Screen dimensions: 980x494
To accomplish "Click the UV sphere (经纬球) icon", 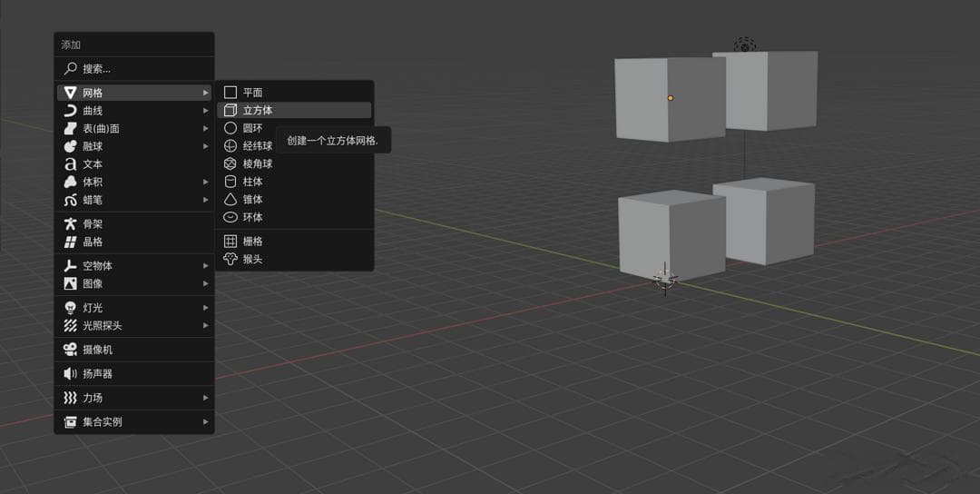I will (230, 145).
